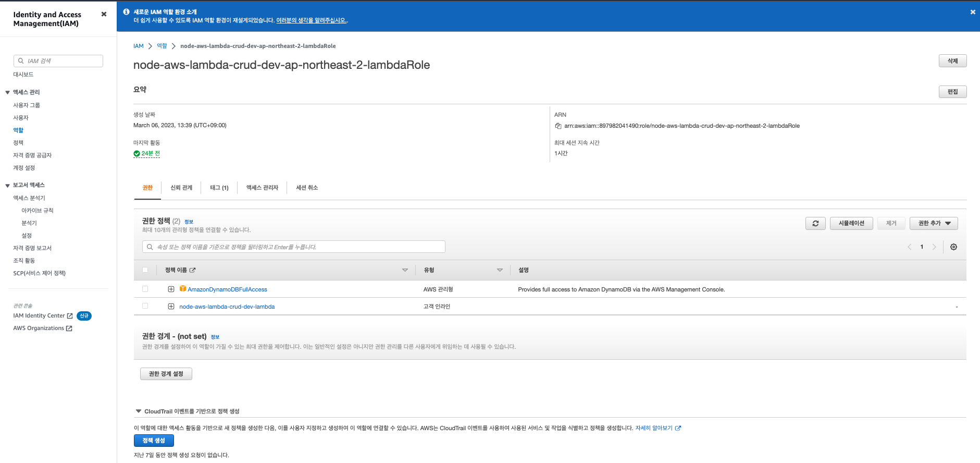Viewport: 980px width, 463px height.
Task: Refresh the permissions policies list
Action: click(x=815, y=223)
